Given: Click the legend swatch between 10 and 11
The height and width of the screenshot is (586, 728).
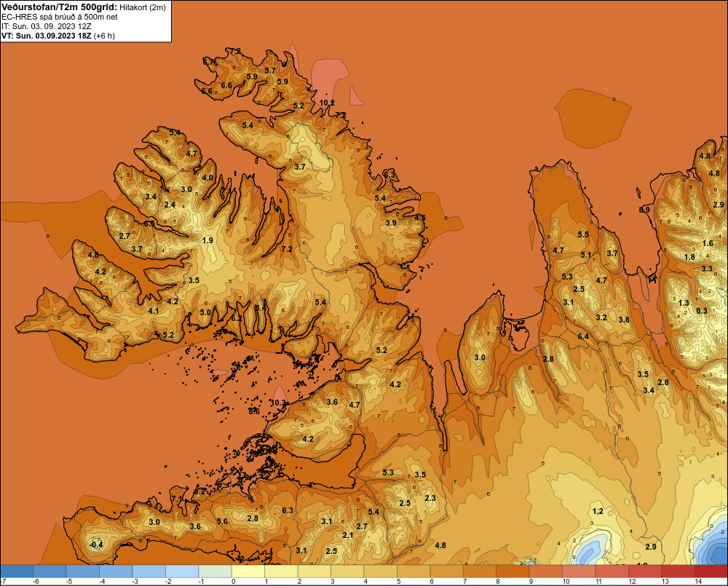Looking at the screenshot, I should click(x=579, y=571).
